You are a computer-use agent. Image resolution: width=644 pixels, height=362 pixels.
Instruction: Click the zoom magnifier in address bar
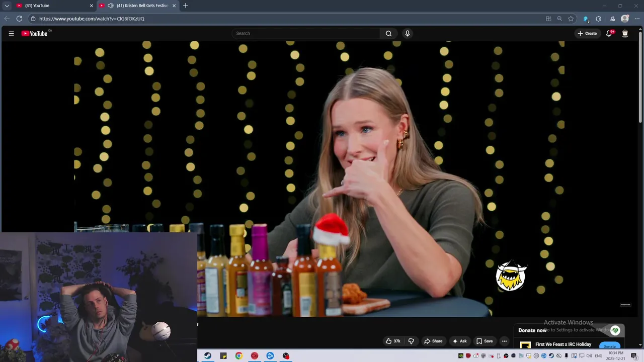pos(559,19)
